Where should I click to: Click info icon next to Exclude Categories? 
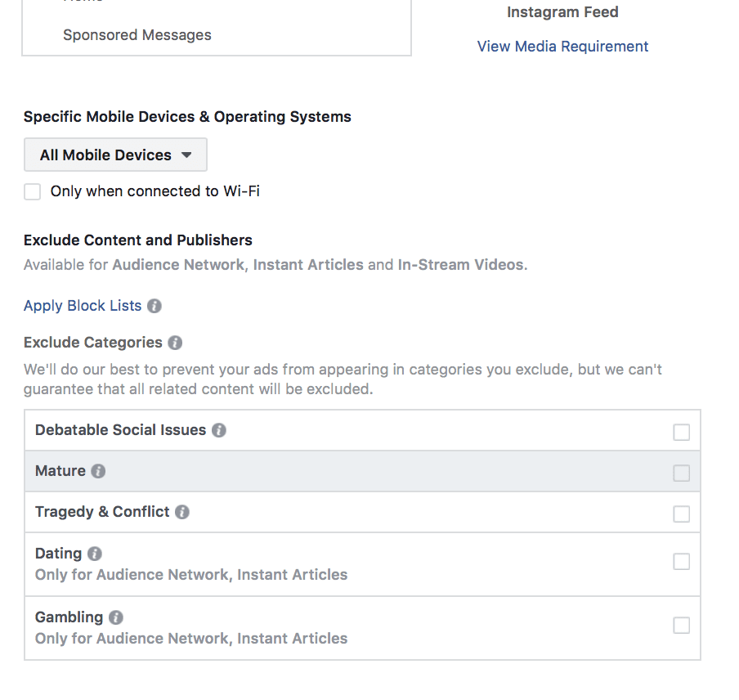point(175,343)
